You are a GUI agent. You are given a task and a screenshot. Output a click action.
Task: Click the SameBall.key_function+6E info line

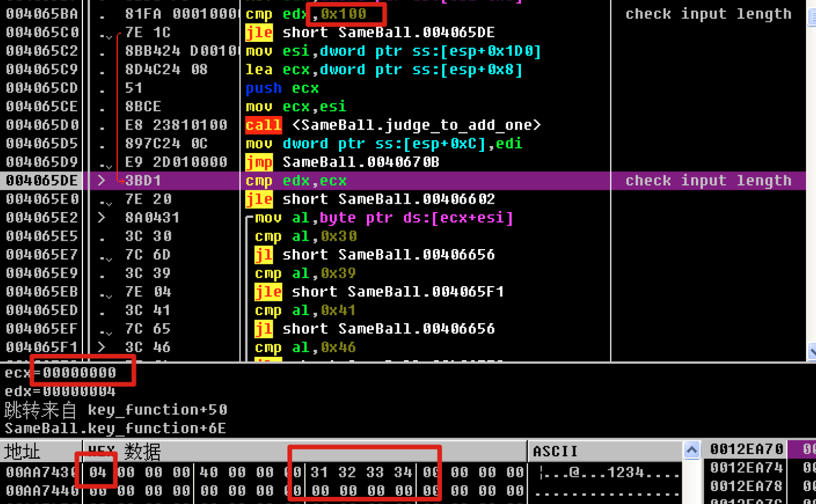(115, 429)
